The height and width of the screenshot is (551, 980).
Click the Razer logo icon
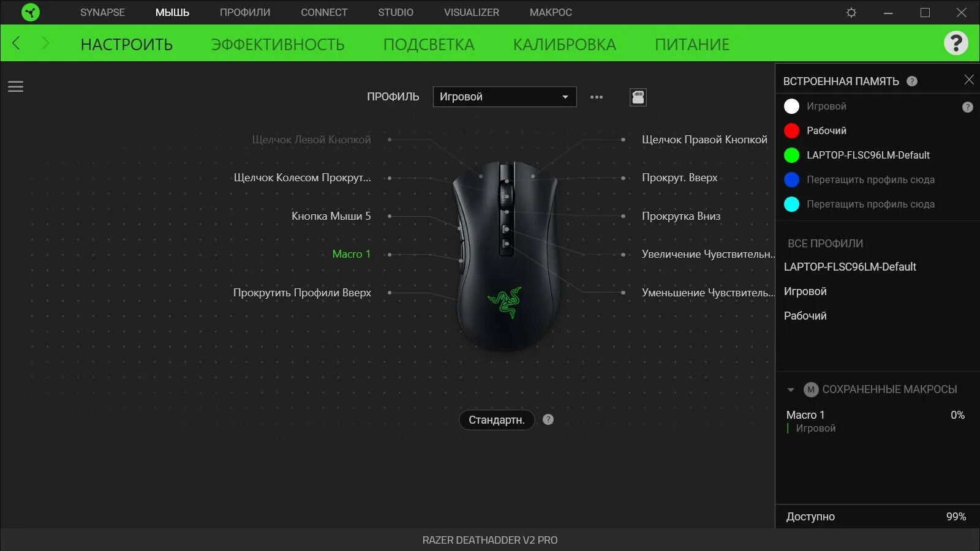[30, 12]
